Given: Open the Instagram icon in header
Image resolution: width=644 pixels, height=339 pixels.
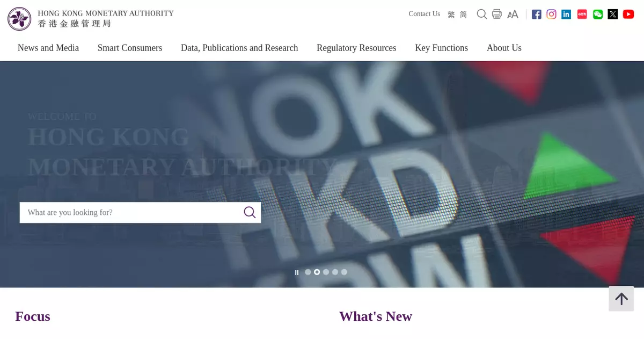Looking at the screenshot, I should coord(551,15).
